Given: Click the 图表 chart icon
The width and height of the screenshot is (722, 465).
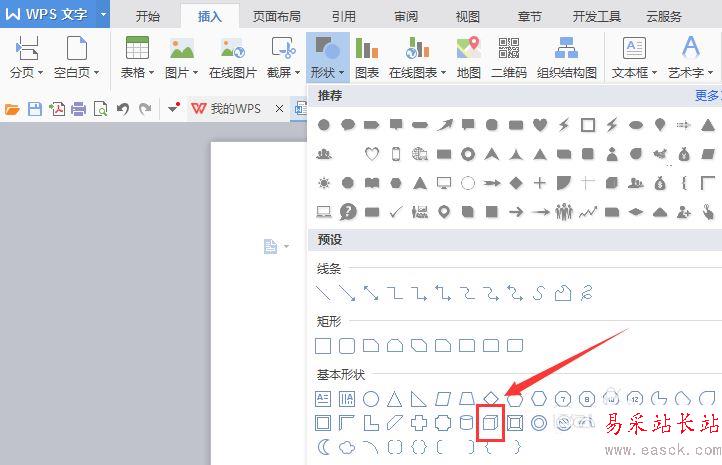Looking at the screenshot, I should tap(367, 58).
